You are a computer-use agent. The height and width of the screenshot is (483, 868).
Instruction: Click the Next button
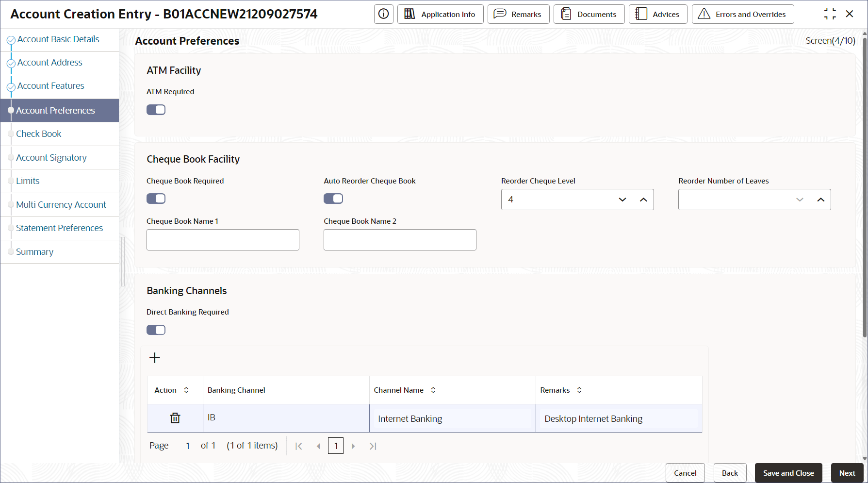[847, 473]
